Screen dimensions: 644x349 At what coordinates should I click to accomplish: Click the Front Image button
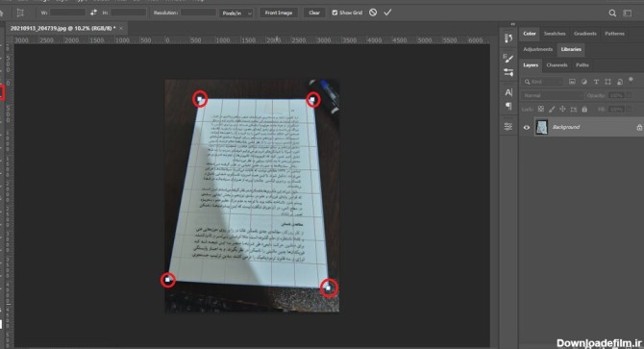coord(279,12)
